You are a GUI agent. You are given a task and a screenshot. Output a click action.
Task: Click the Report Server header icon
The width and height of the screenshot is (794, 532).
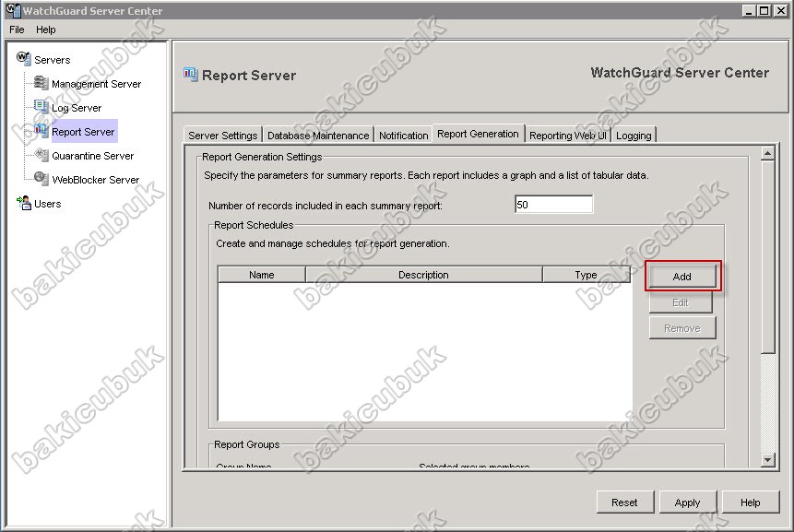pos(190,75)
